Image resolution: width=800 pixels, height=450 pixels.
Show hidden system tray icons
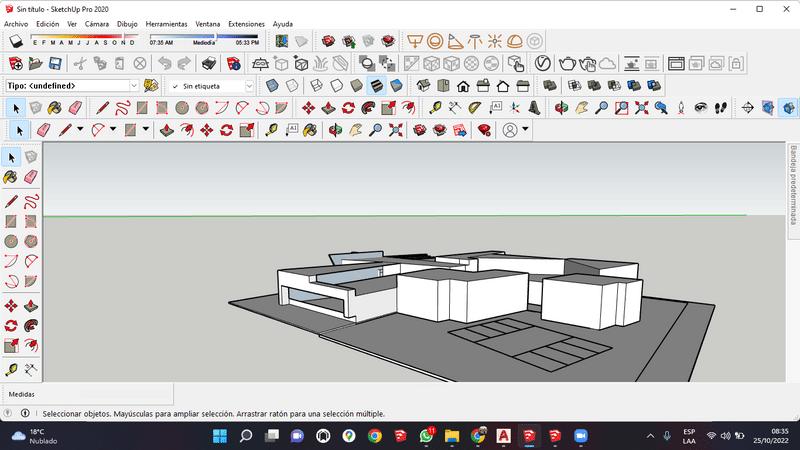(650, 436)
